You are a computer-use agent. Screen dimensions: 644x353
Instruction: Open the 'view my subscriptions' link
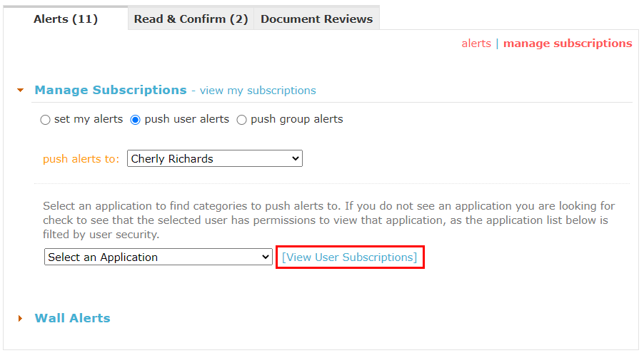pos(258,91)
